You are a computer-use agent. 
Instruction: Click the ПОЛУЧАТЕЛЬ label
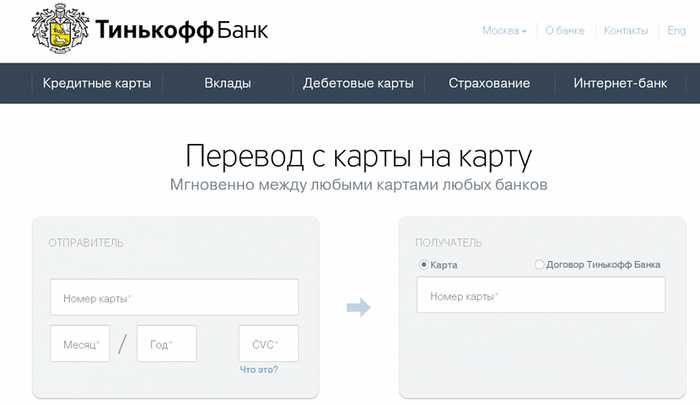pyautogui.click(x=449, y=243)
